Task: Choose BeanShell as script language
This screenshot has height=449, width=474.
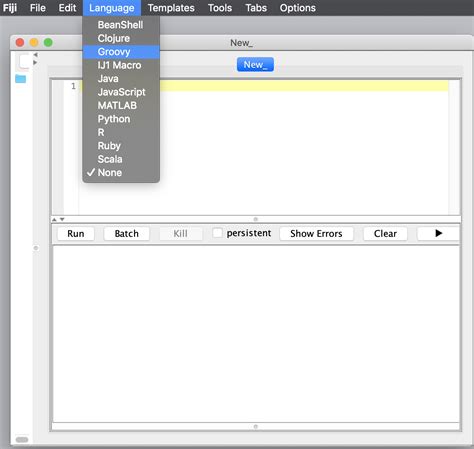Action: pyautogui.click(x=121, y=25)
